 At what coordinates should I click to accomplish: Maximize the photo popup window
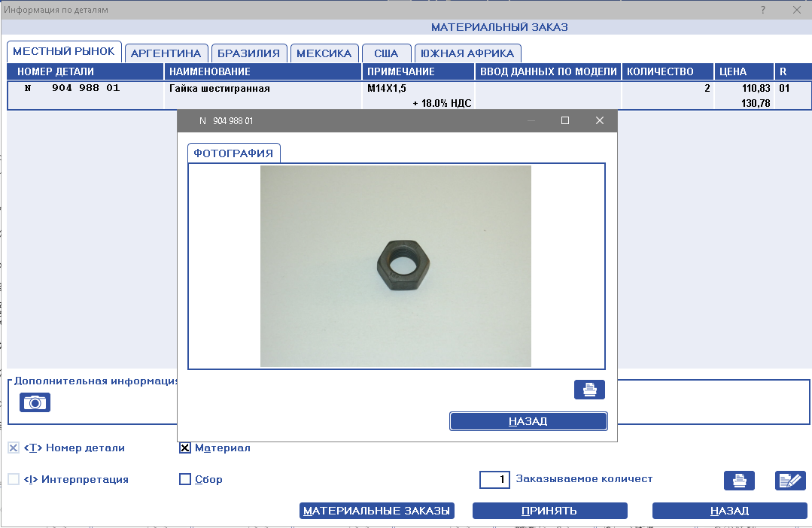click(565, 120)
